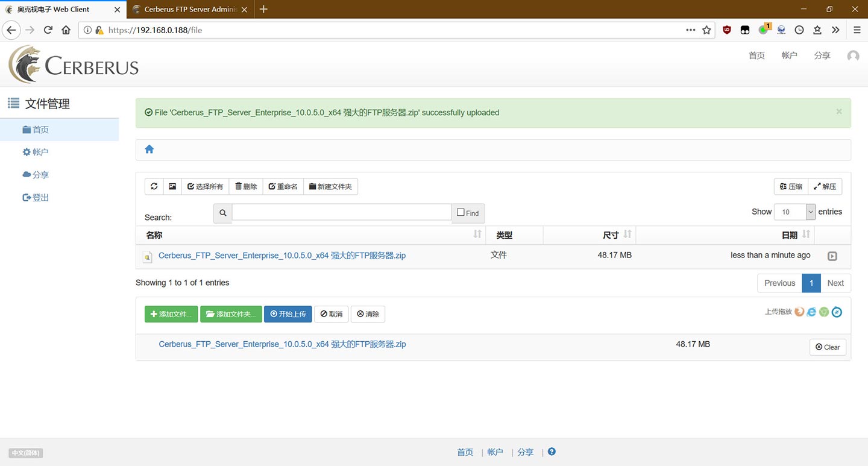Click 添加文件夹 add folder button

(x=231, y=314)
